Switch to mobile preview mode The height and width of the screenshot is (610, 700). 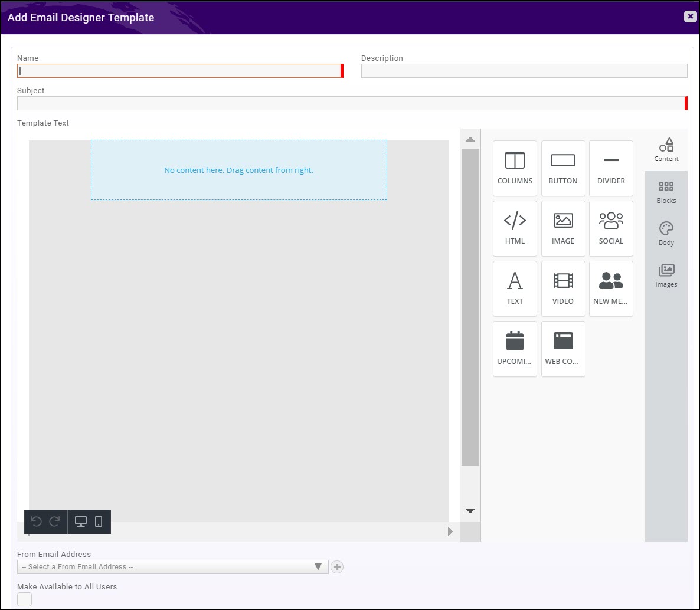pyautogui.click(x=97, y=522)
